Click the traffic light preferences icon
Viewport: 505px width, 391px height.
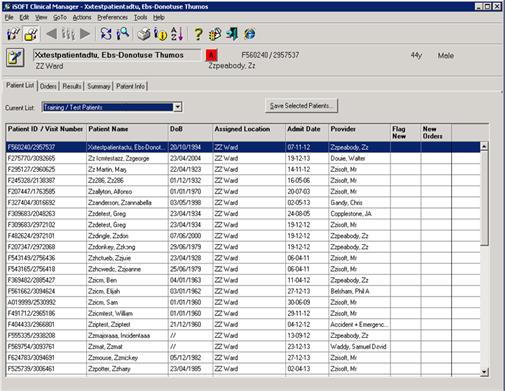tap(215, 34)
